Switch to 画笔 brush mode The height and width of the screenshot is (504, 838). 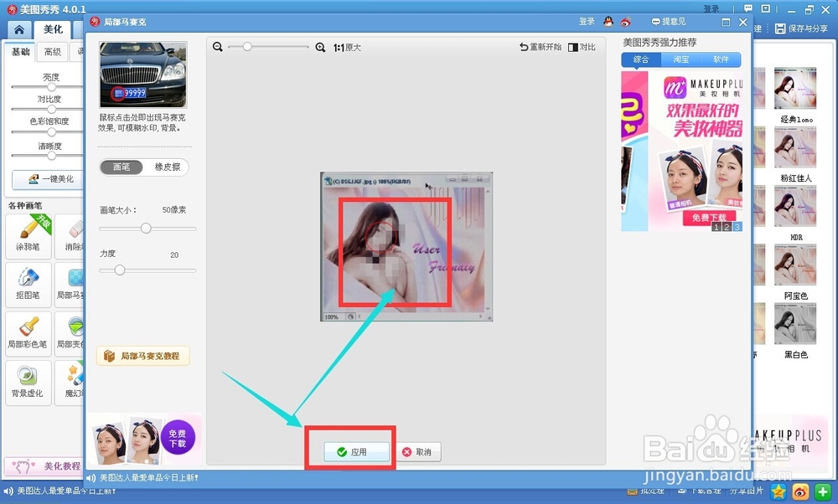coord(122,167)
